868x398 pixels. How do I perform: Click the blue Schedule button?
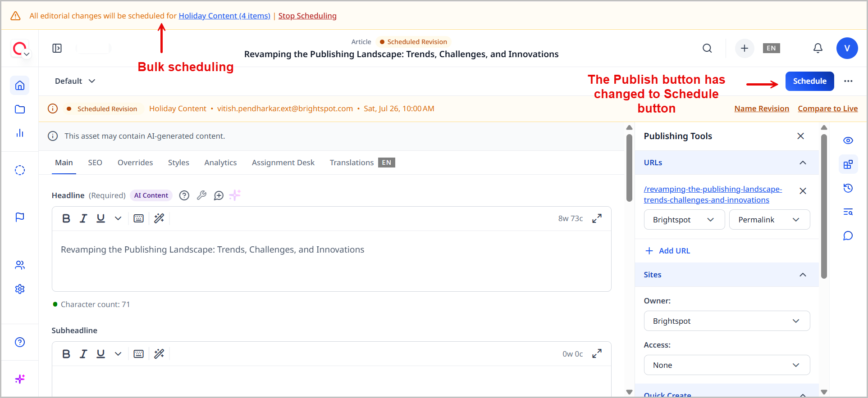tap(809, 81)
